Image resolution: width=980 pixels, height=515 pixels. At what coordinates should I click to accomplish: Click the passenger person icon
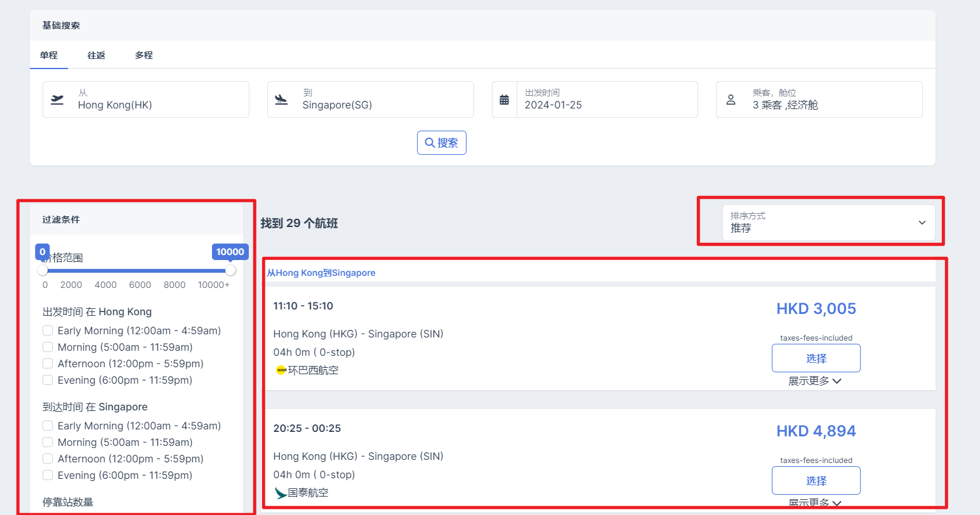(731, 100)
